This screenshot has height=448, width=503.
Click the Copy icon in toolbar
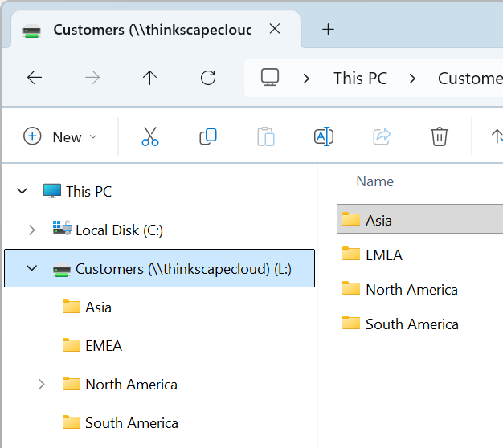click(x=208, y=136)
